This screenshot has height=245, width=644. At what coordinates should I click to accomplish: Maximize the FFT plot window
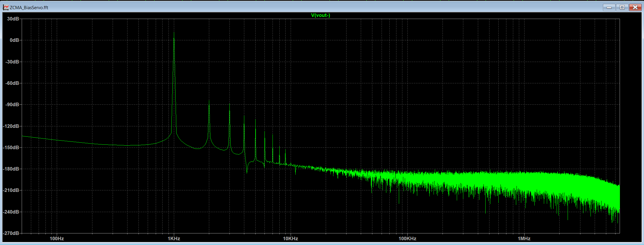click(622, 7)
